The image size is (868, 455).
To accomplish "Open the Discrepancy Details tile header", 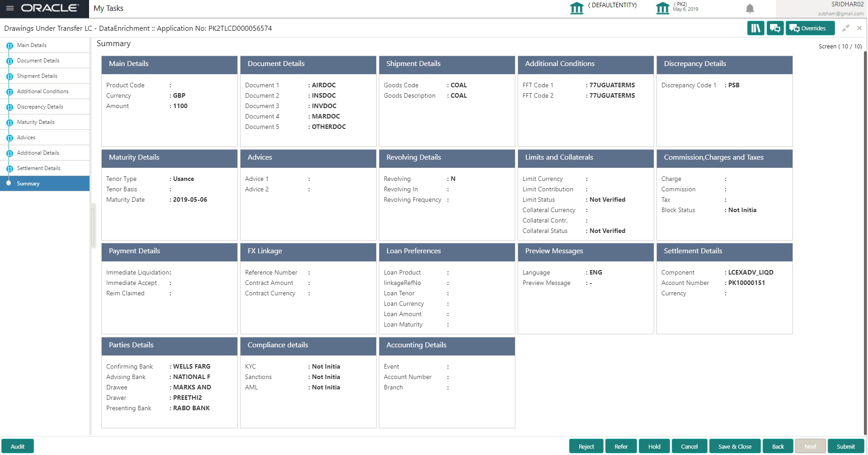I will coord(725,64).
